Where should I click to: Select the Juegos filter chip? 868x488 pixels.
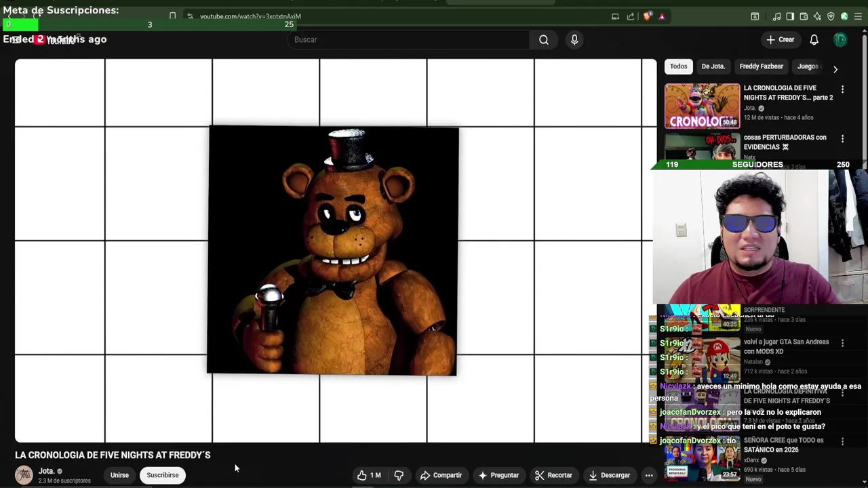808,66
